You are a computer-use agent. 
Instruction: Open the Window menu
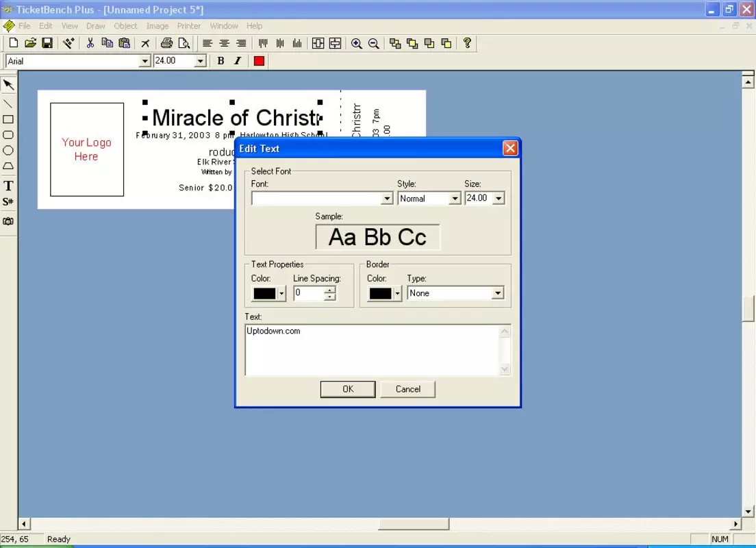224,26
